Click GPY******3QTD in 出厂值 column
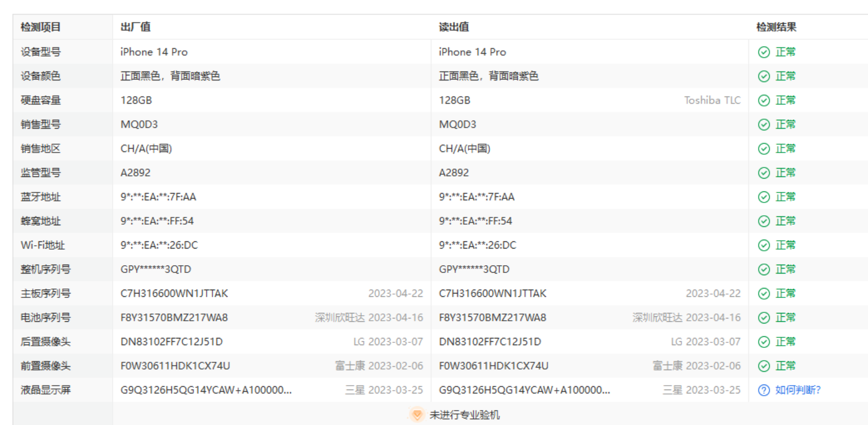The width and height of the screenshot is (868, 425). tap(156, 270)
